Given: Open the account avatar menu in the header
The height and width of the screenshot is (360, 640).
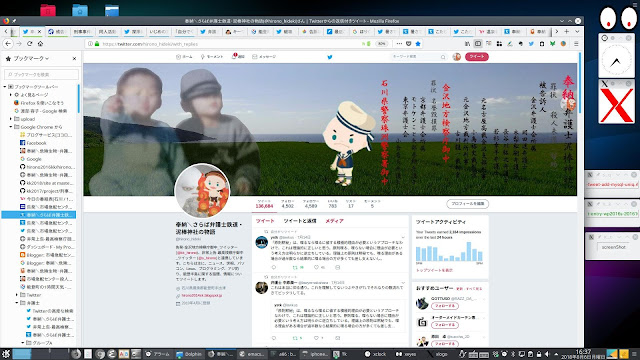Looking at the screenshot, I should [457, 57].
